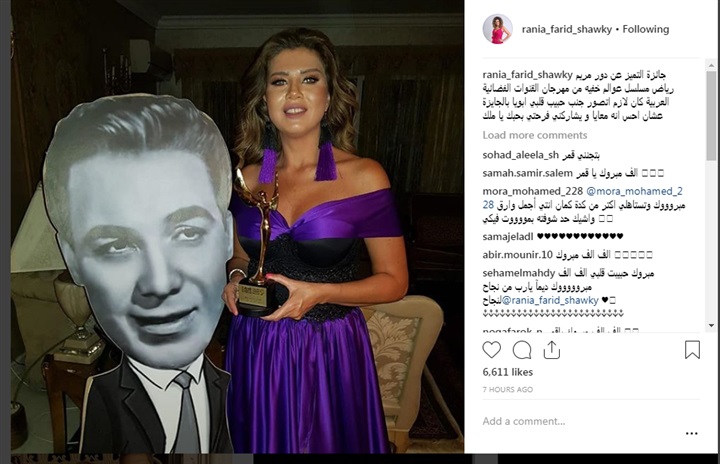Toggle the Following status button
The height and width of the screenshot is (464, 720).
(646, 29)
